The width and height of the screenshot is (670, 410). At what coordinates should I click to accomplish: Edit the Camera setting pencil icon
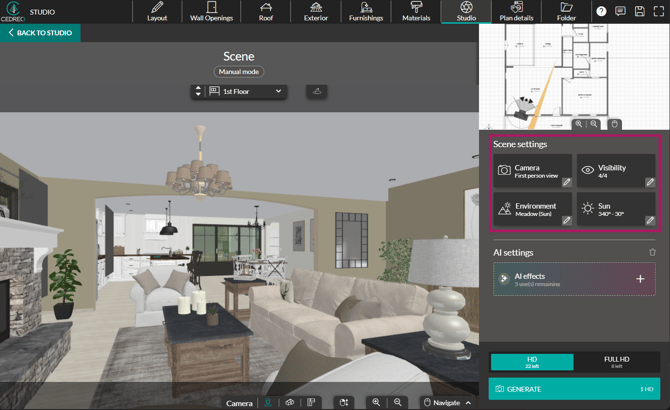567,182
